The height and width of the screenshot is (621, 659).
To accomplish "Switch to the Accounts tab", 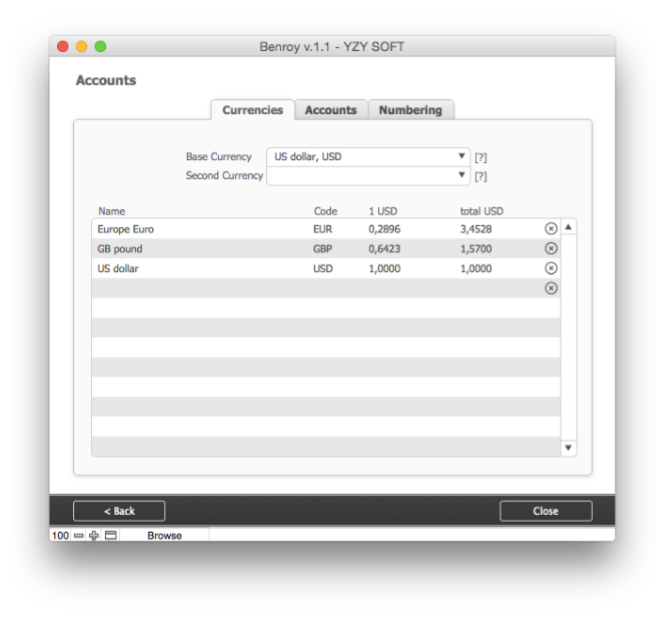I will tap(331, 110).
